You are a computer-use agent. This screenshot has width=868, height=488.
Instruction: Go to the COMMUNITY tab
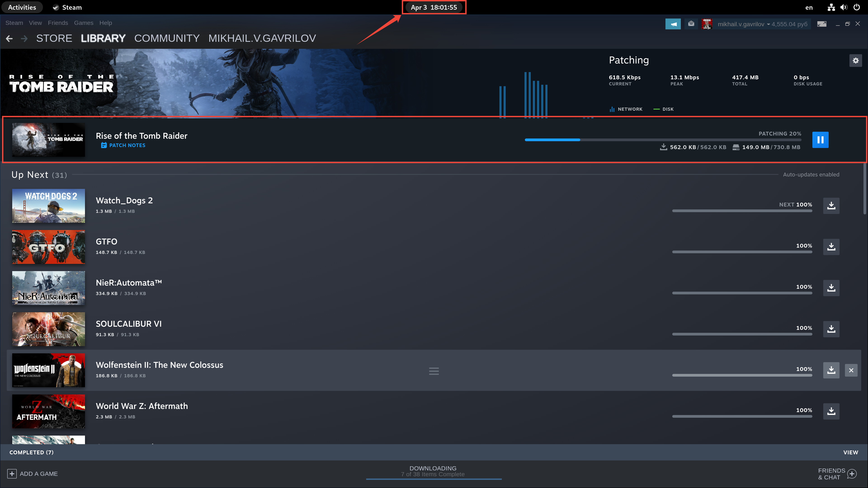(x=167, y=38)
